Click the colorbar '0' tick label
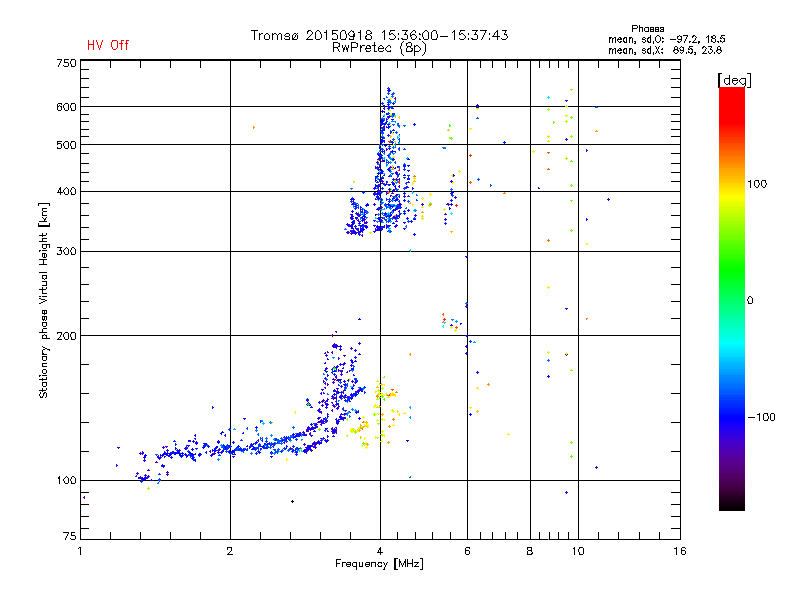The image size is (800, 600). click(x=750, y=301)
